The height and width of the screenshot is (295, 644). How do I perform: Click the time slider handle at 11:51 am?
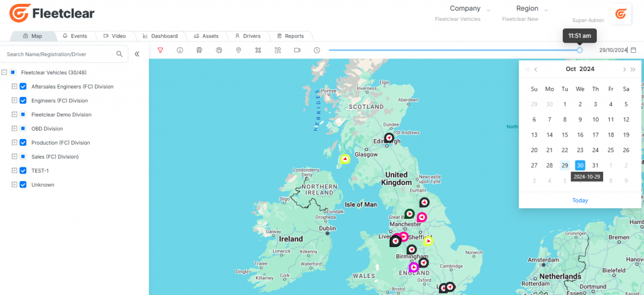pos(579,50)
